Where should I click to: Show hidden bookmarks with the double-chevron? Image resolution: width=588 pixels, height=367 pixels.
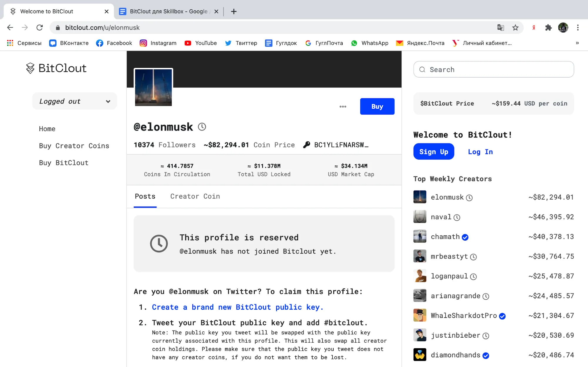pos(577,43)
